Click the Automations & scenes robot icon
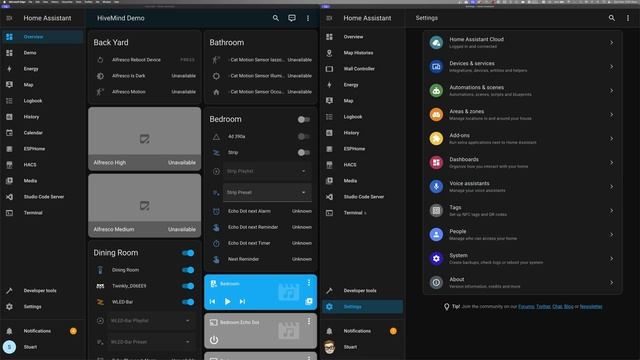 (436, 91)
